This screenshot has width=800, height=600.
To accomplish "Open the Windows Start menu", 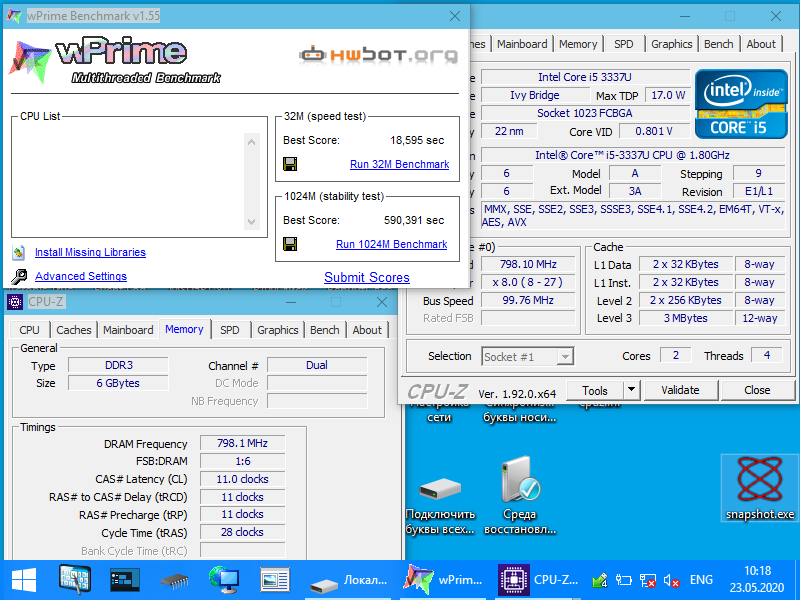I will pyautogui.click(x=24, y=580).
